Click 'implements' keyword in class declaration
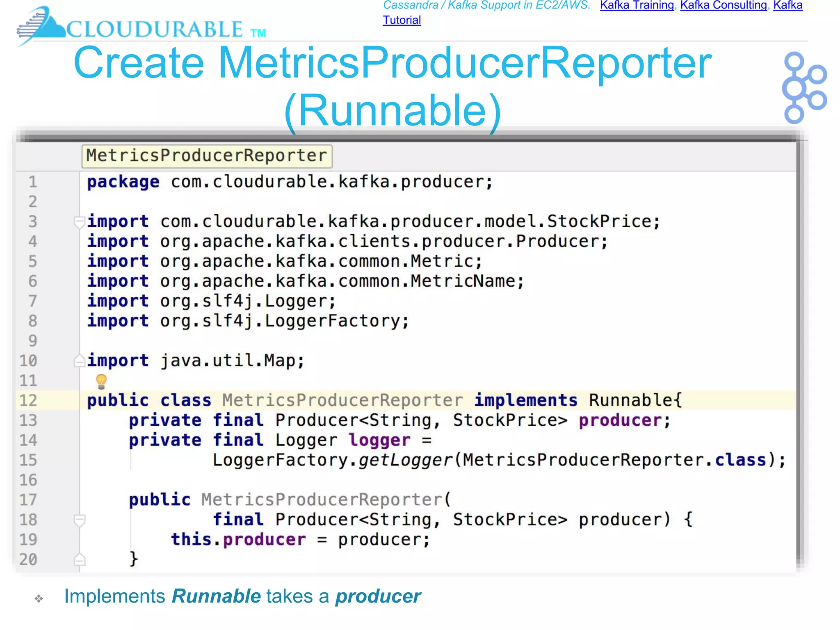The width and height of the screenshot is (840, 630). tap(526, 400)
